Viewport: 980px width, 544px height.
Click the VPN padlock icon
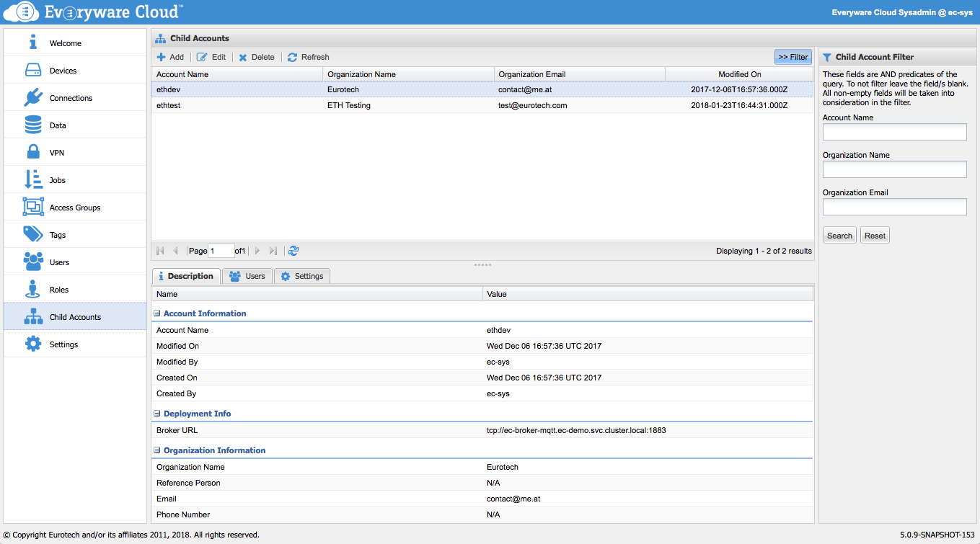[x=33, y=152]
